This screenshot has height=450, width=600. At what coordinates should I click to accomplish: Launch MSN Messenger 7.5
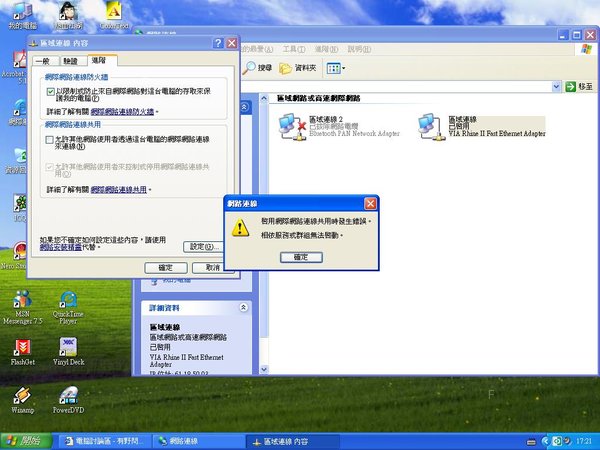pos(23,307)
